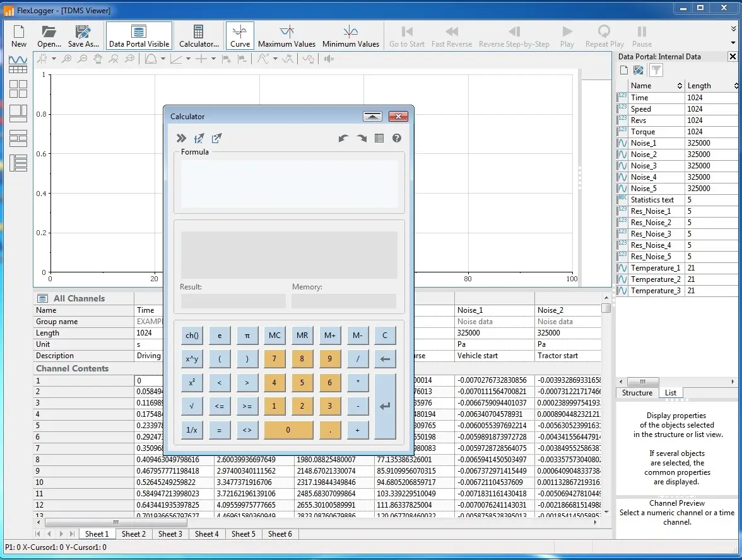Click the add flag marker icon

[x=227, y=59]
